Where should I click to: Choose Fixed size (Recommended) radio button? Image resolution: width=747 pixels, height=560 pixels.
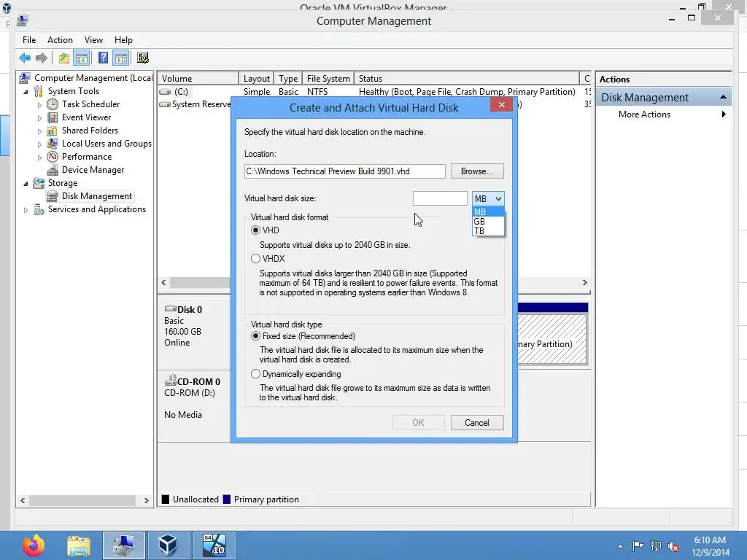pyautogui.click(x=256, y=336)
